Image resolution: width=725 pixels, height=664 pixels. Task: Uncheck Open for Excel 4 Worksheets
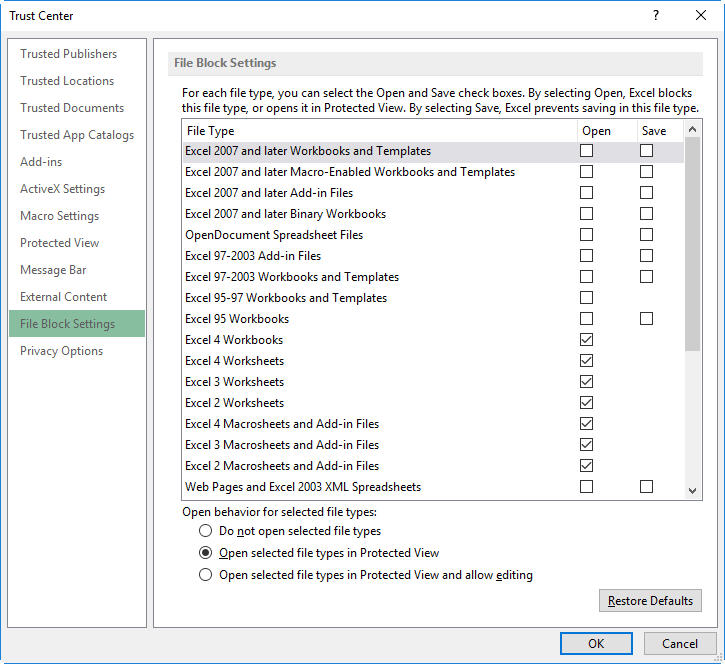click(x=586, y=361)
